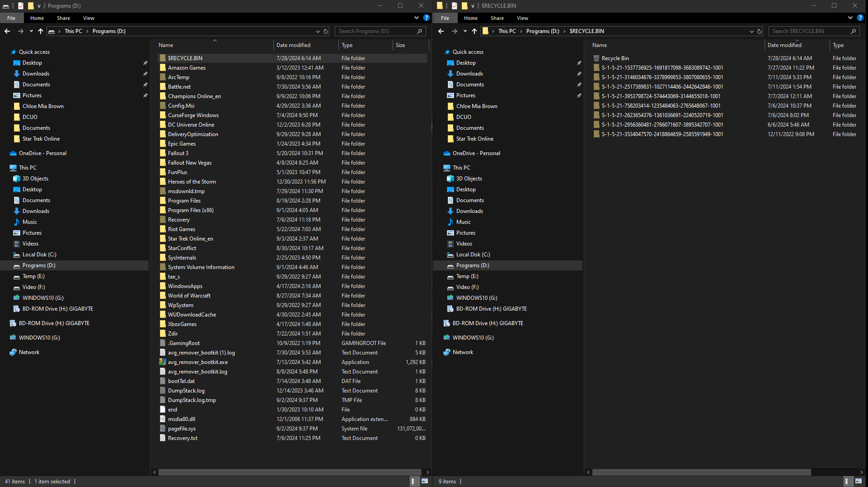Go up one level in Programs (D:) window

pyautogui.click(x=41, y=31)
